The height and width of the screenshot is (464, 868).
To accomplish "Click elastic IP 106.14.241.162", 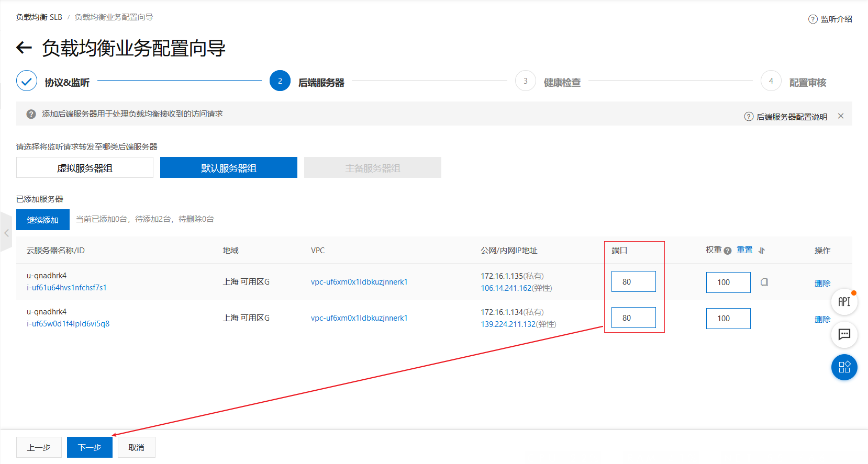I will pos(506,288).
